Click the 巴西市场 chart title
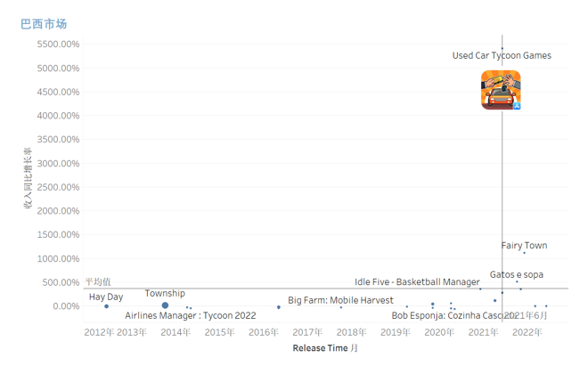The image size is (588, 366). pyautogui.click(x=44, y=23)
